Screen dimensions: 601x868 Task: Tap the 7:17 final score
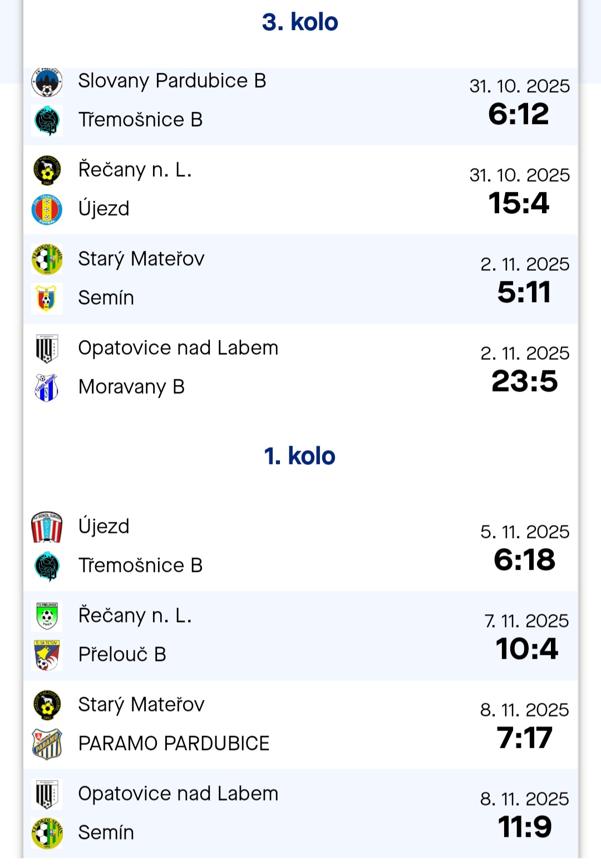(x=524, y=738)
